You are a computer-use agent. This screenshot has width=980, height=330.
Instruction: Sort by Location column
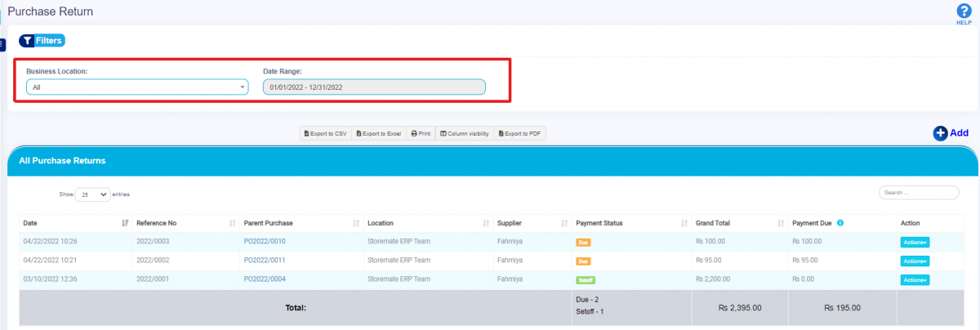tap(428, 222)
